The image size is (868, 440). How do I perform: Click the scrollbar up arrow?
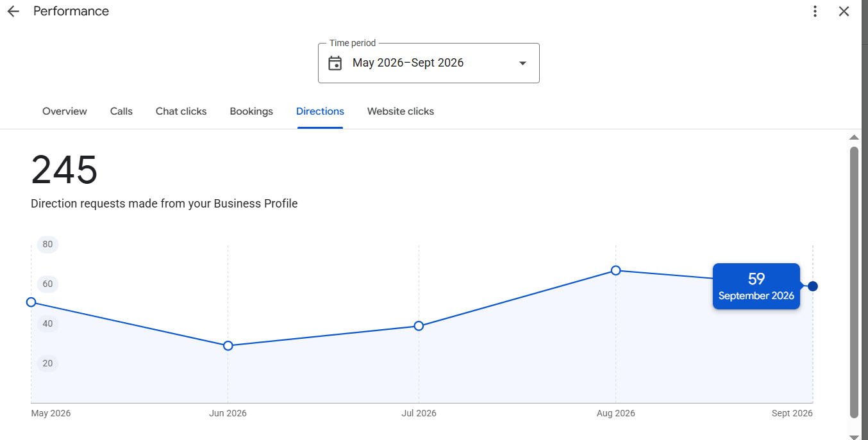(854, 137)
